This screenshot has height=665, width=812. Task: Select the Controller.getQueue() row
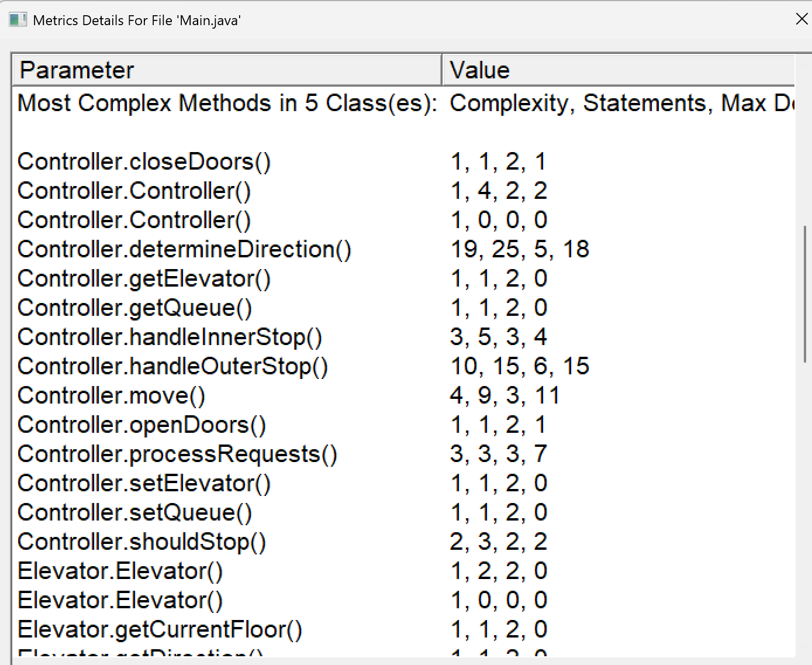pos(135,308)
